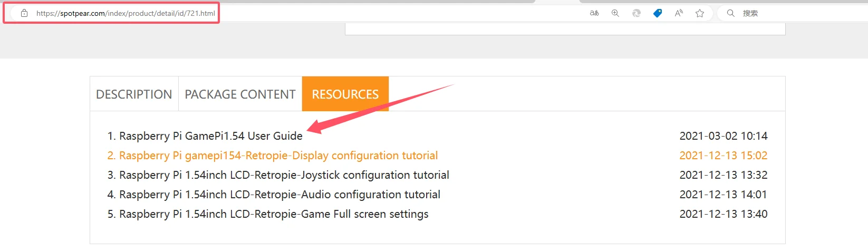
Task: Click the 2021-03-02 10:14 date entry
Action: point(723,136)
